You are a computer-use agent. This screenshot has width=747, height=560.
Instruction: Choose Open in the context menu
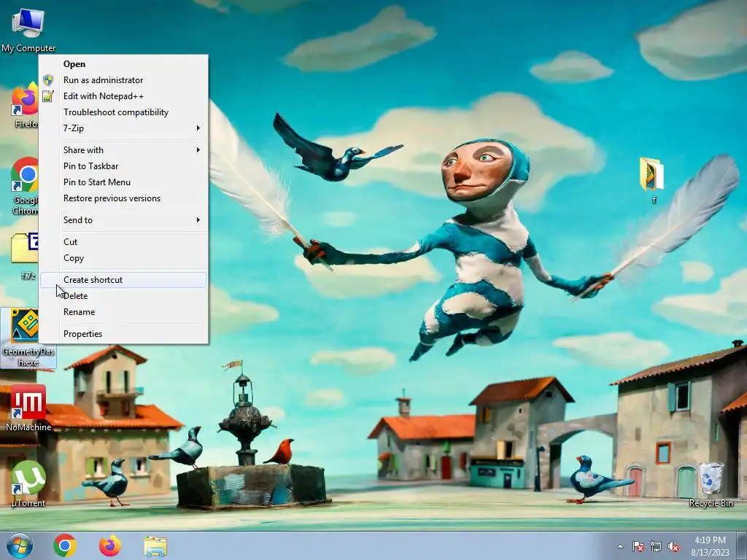pyautogui.click(x=123, y=64)
